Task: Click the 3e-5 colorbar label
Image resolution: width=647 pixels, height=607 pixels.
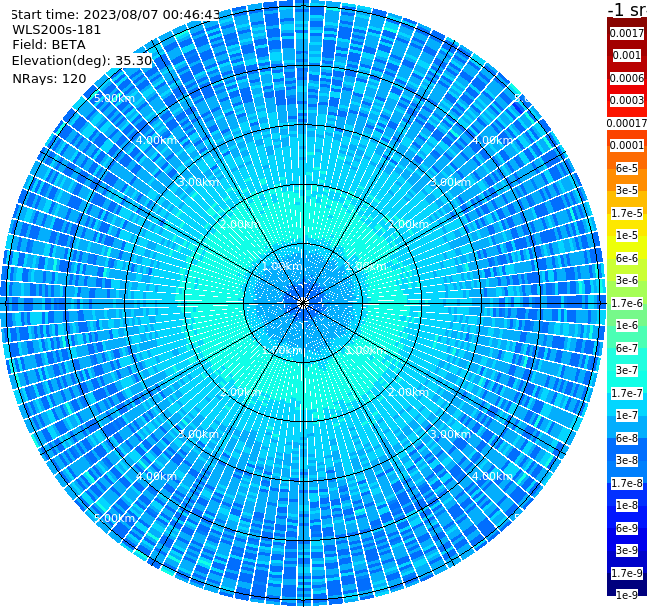Action: tap(627, 190)
